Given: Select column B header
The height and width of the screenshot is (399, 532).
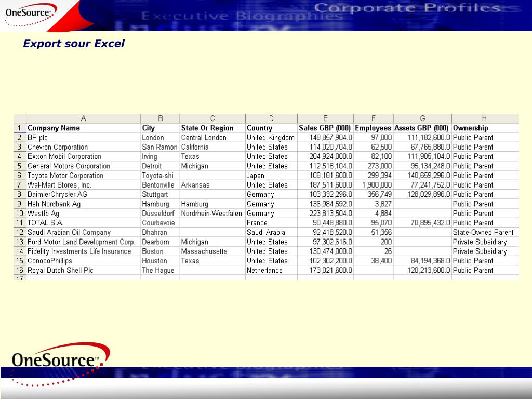Looking at the screenshot, I should pyautogui.click(x=160, y=118).
